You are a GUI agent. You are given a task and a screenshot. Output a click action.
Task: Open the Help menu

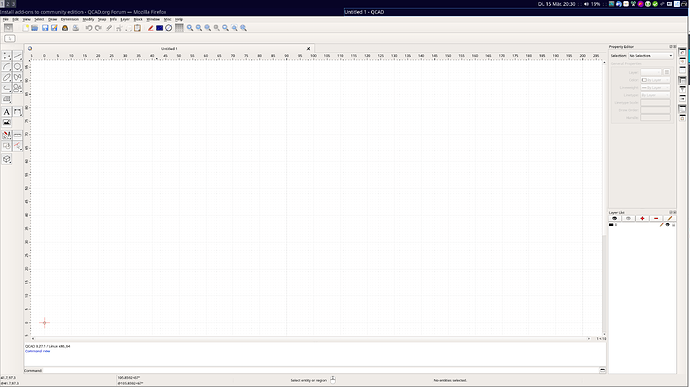(179, 19)
